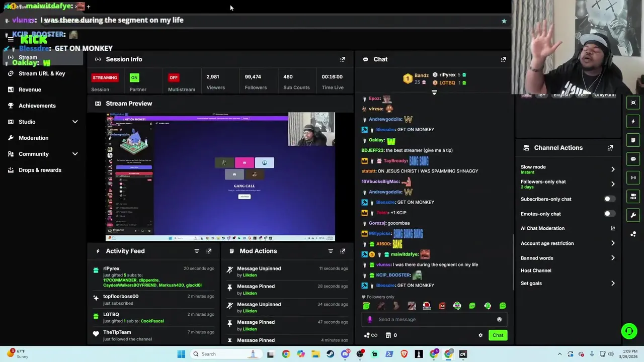
Task: Open the emoji picker in message box
Action: coord(499,319)
